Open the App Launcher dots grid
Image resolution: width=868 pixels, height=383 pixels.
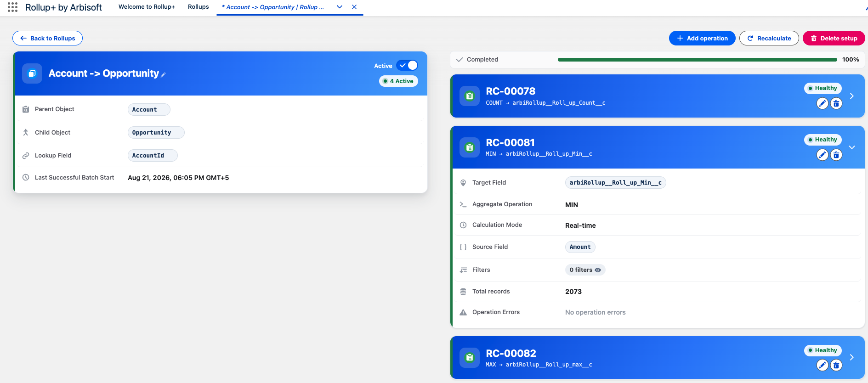click(13, 7)
